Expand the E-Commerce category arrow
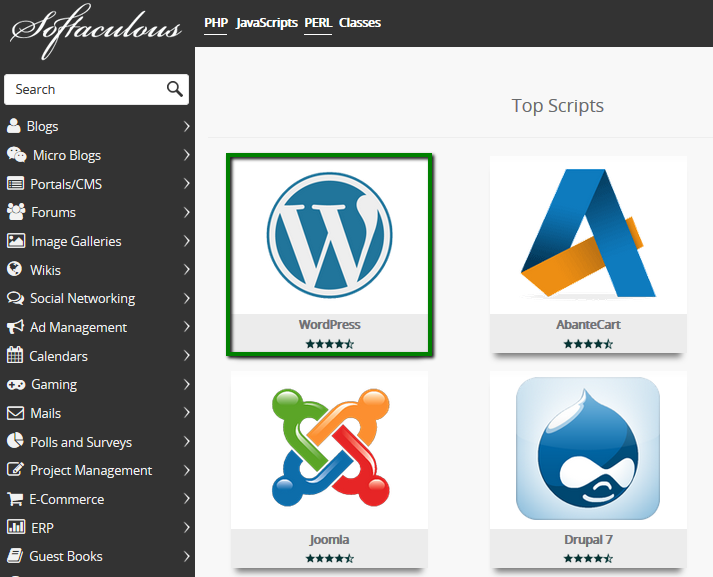Image resolution: width=713 pixels, height=577 pixels. [186, 499]
